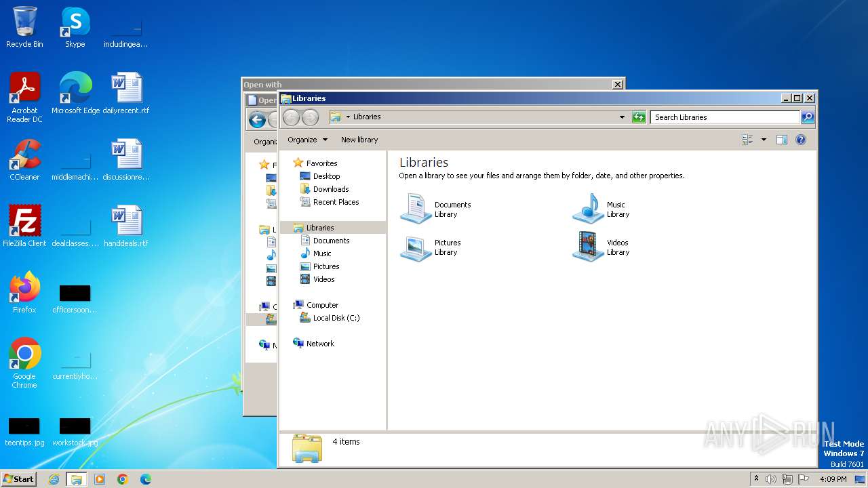Viewport: 868px width, 488px height.
Task: Open the Skype desktop shortcut
Action: [75, 27]
